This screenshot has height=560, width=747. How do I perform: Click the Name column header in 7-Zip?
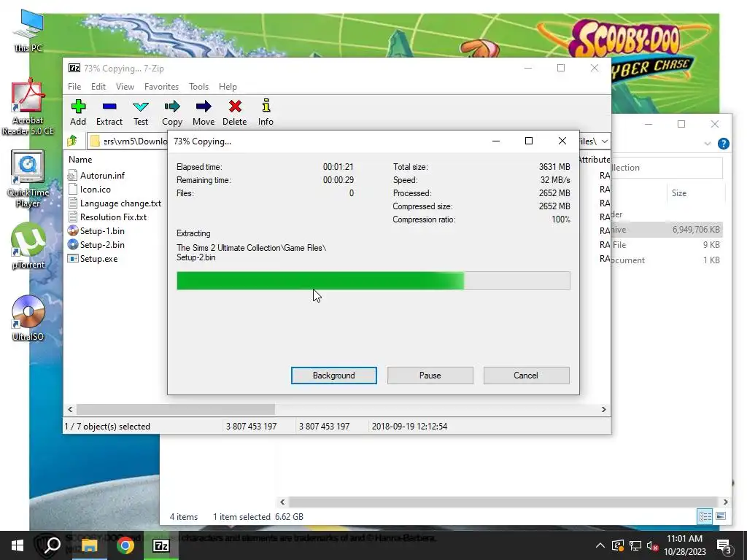click(80, 160)
